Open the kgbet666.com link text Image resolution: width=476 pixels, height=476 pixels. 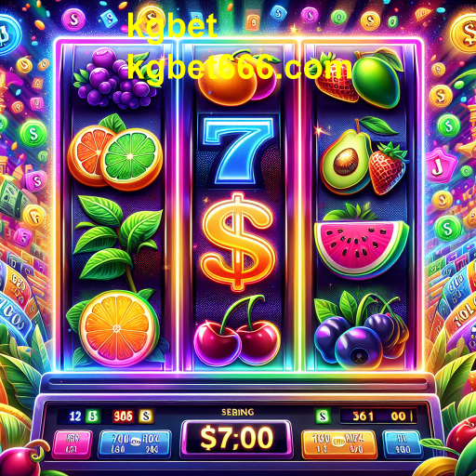coord(239,69)
